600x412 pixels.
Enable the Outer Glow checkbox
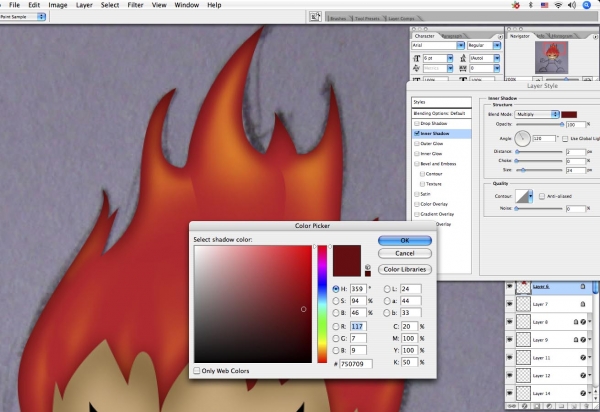click(417, 143)
